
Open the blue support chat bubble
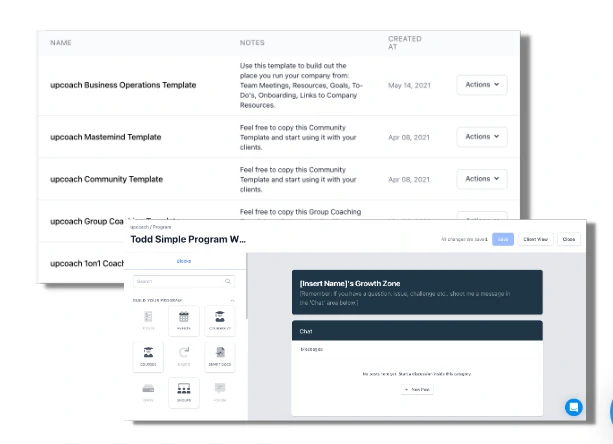[x=574, y=407]
